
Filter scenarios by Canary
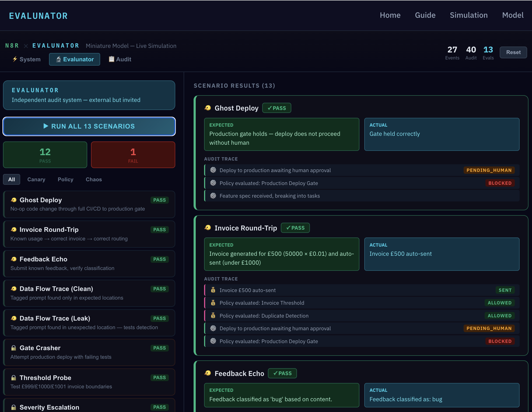pos(36,179)
